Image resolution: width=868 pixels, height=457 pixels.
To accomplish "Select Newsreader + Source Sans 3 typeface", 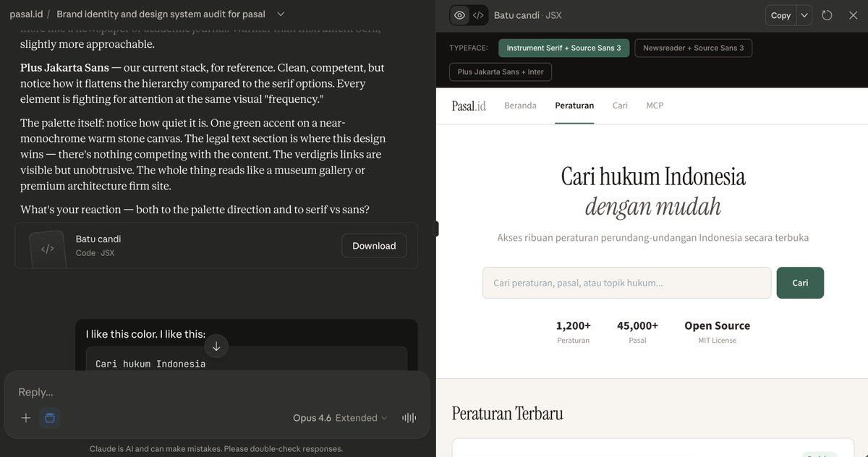I will (694, 48).
